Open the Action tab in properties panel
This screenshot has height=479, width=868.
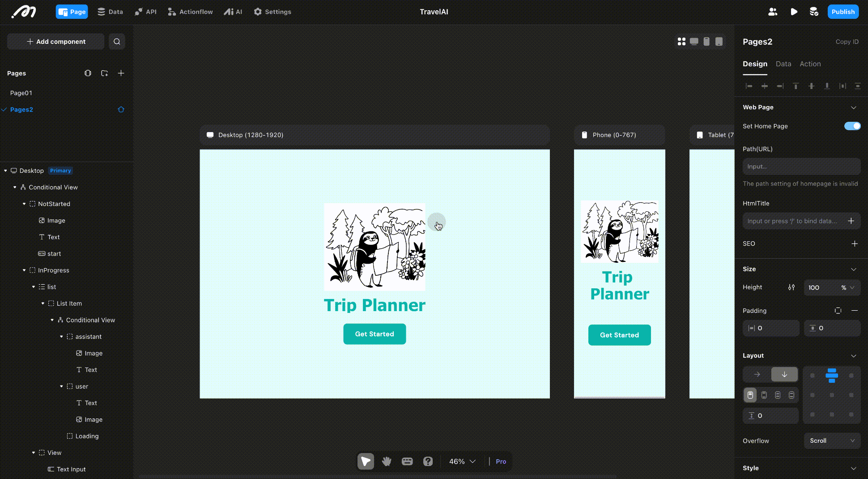(810, 64)
